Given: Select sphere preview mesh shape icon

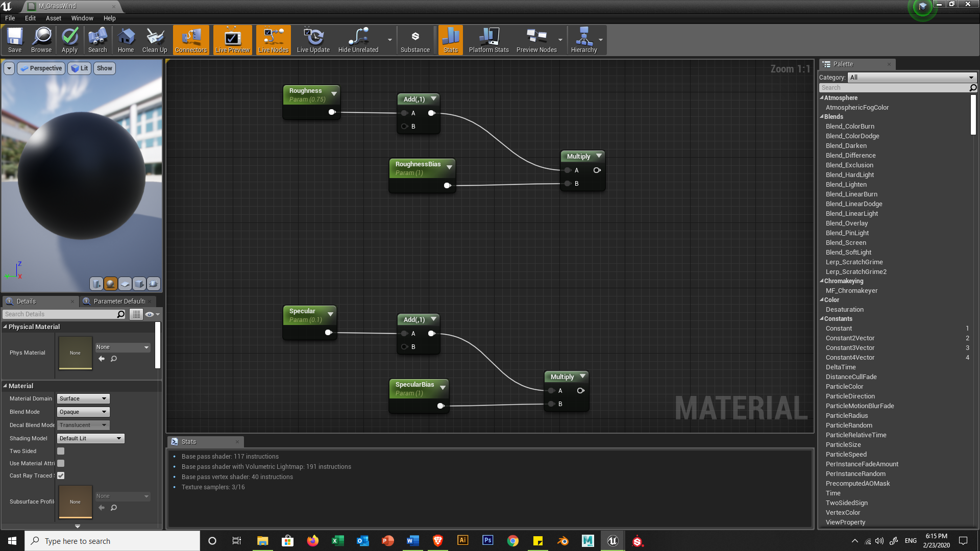Looking at the screenshot, I should point(110,284).
